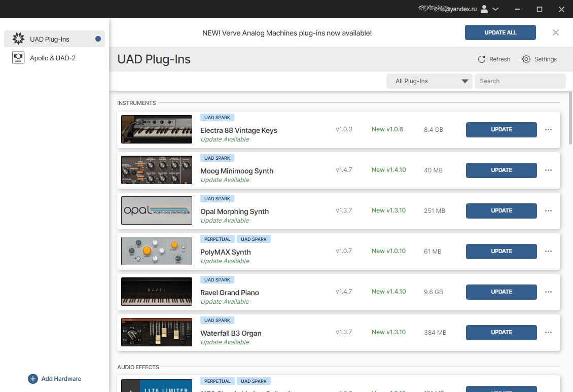Click the New v1.0.6 version text
The image size is (573, 392).
[x=387, y=129]
